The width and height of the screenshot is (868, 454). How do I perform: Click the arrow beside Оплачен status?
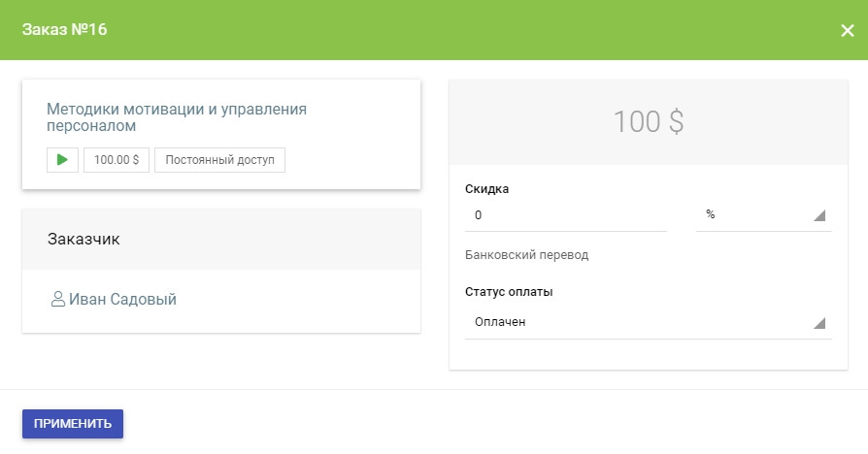(x=818, y=323)
